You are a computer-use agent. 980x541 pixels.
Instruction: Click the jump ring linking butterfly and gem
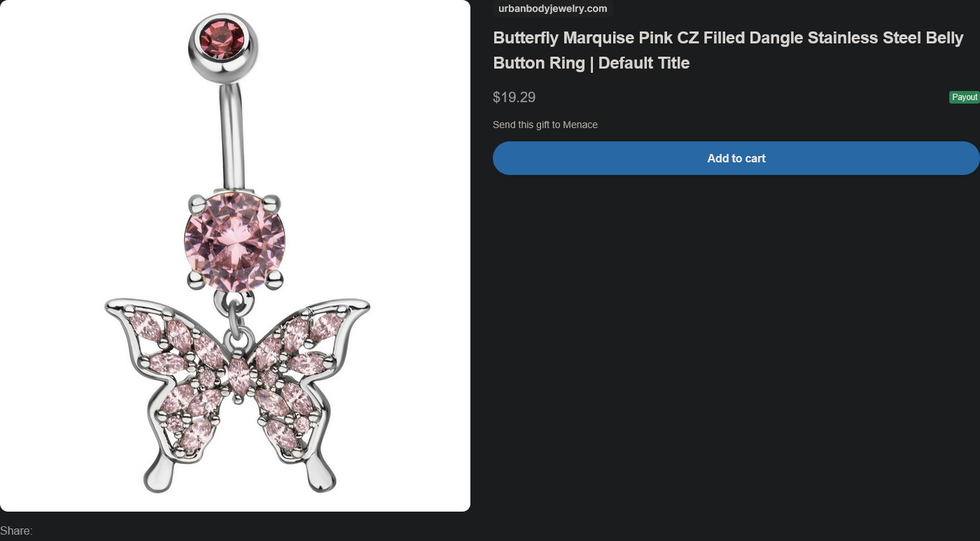pos(236,305)
